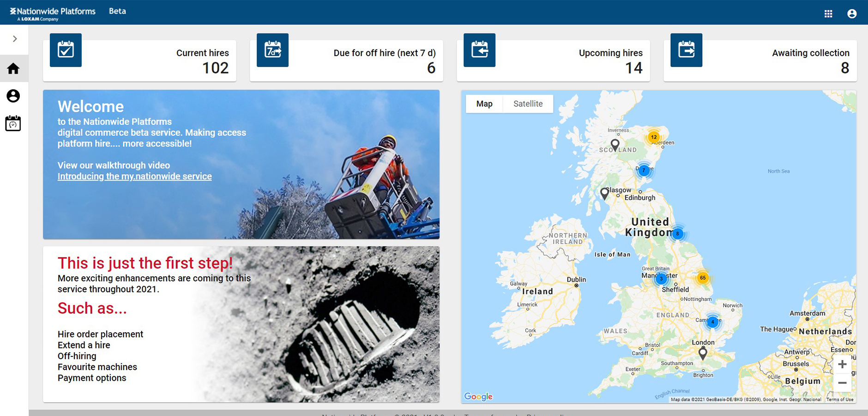Open the apps grid icon in header

click(x=828, y=14)
